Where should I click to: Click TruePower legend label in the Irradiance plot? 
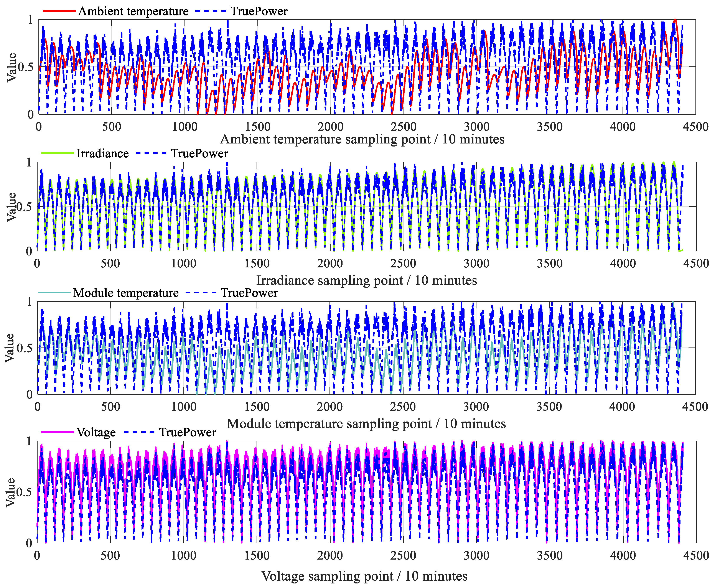(x=199, y=153)
